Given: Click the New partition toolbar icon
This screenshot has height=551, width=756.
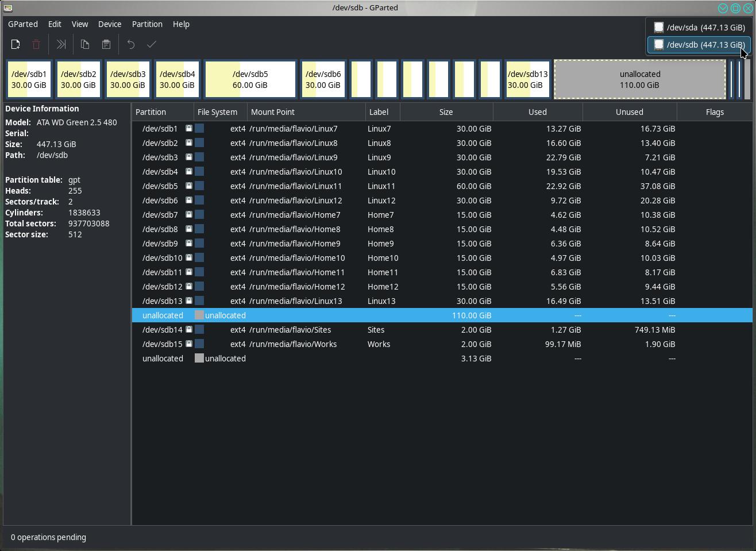Looking at the screenshot, I should (16, 44).
